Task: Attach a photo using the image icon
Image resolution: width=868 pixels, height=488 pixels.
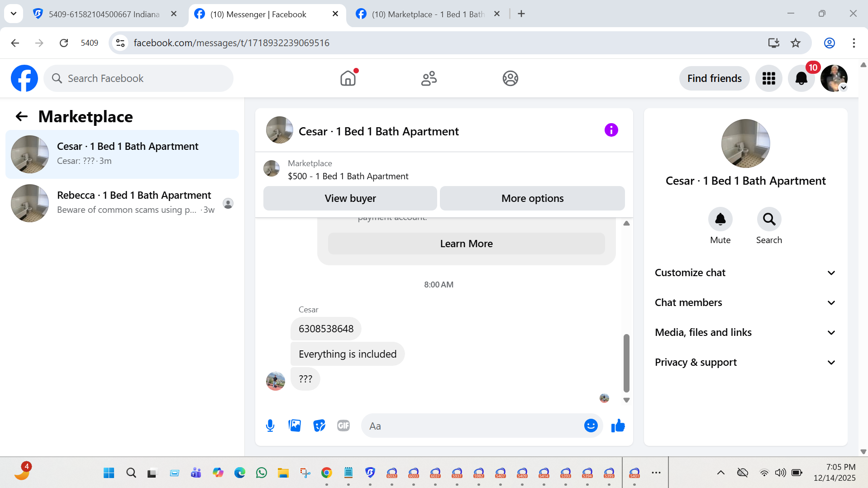Action: (295, 426)
